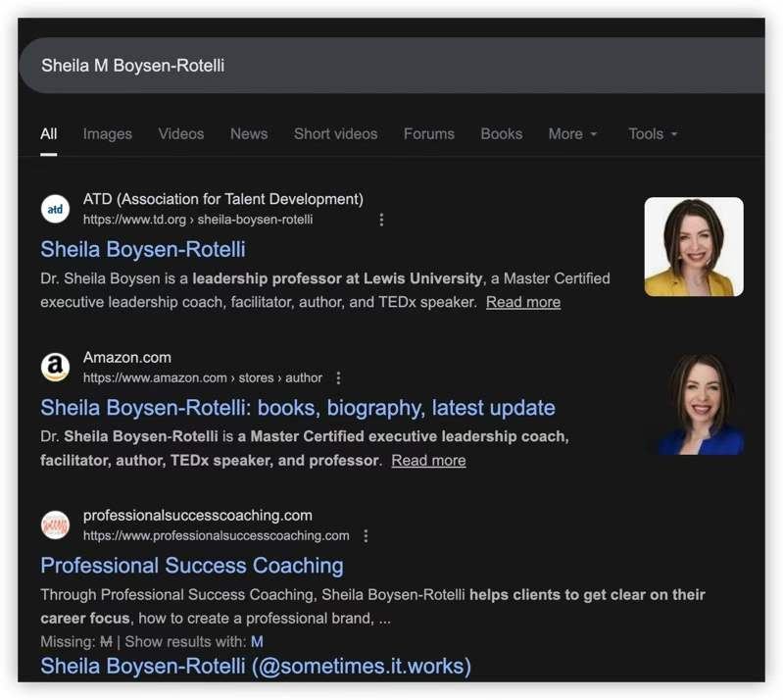Viewport: 783px width, 700px height.
Task: Expand the More search filters dropdown
Action: click(x=572, y=134)
